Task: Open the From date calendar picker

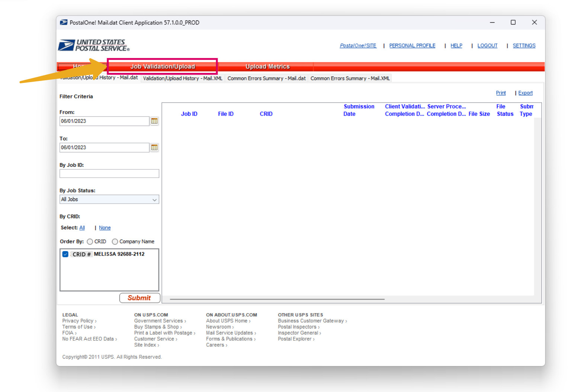Action: pos(154,121)
